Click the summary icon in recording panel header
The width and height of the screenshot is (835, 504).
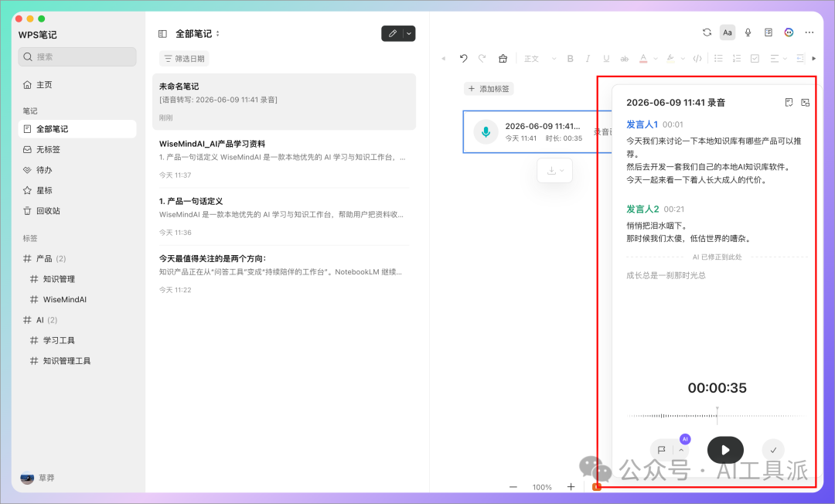(x=789, y=102)
